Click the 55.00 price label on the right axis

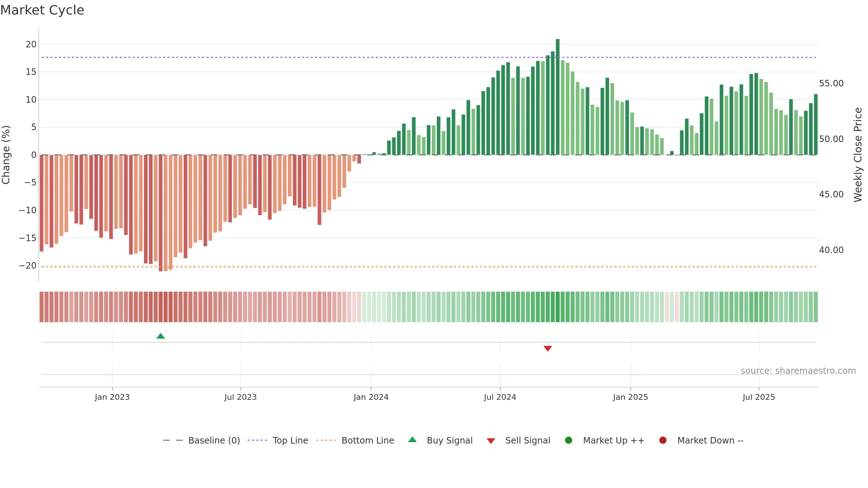(831, 84)
